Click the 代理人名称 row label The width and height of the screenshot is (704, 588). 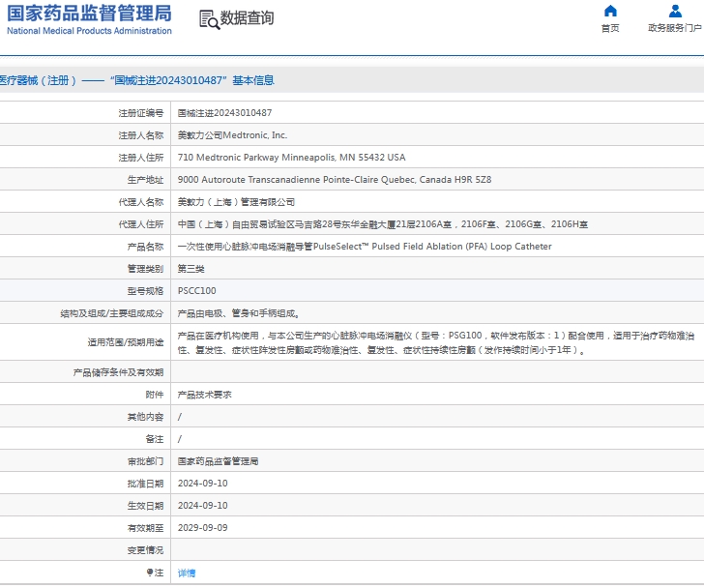141,202
